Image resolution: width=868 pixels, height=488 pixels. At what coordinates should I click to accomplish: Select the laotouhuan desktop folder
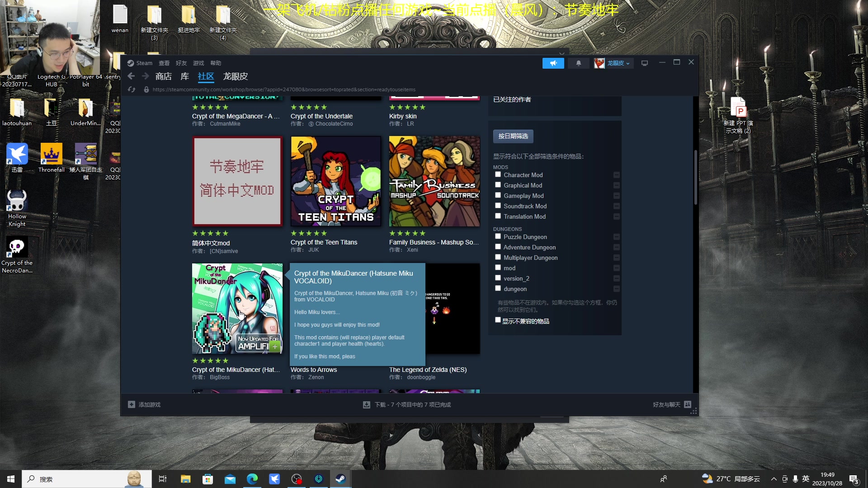tap(17, 111)
